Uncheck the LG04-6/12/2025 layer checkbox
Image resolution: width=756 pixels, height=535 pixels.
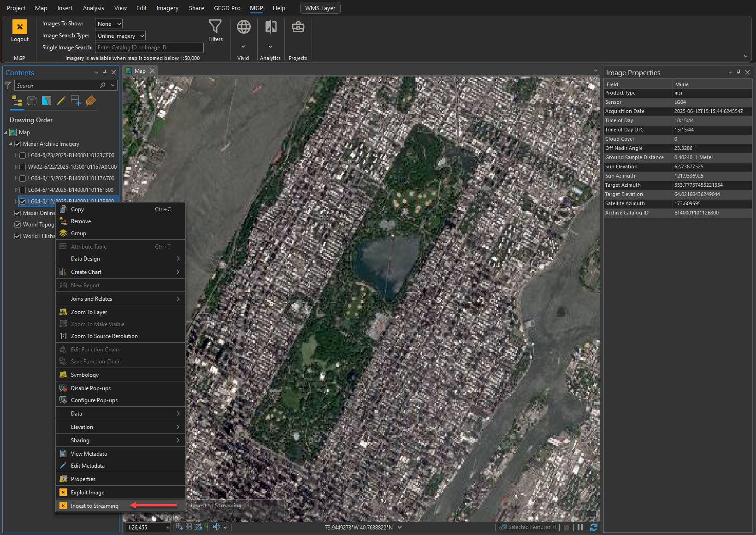pos(23,202)
